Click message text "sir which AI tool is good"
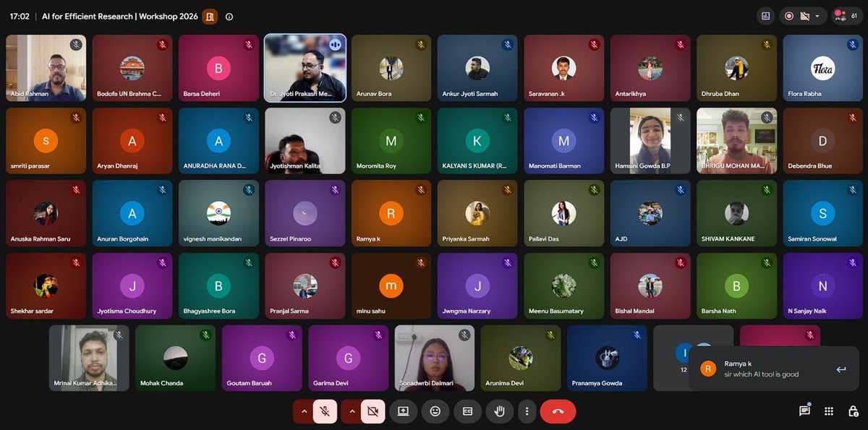 (761, 374)
